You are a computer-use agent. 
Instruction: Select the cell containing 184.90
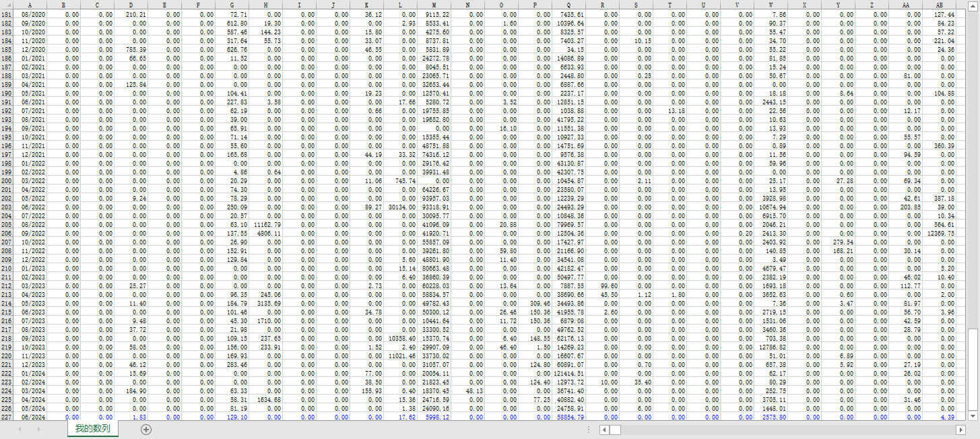coord(131,391)
